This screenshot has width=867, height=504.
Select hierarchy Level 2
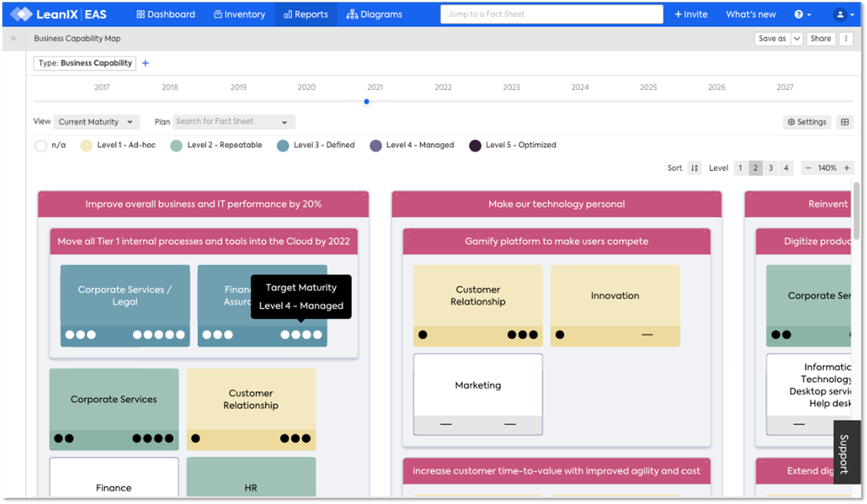tap(755, 168)
